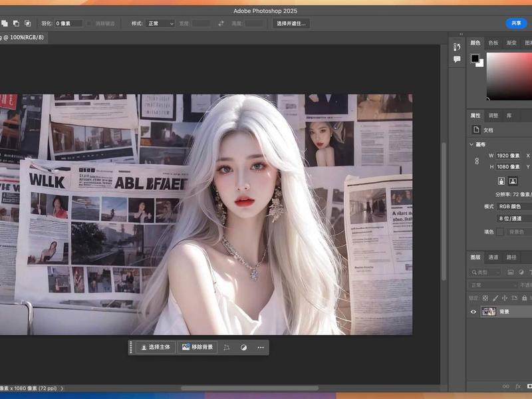Select the 'Intersect with selection' mode icon
Image resolution: width=532 pixels, height=399 pixels.
point(27,23)
